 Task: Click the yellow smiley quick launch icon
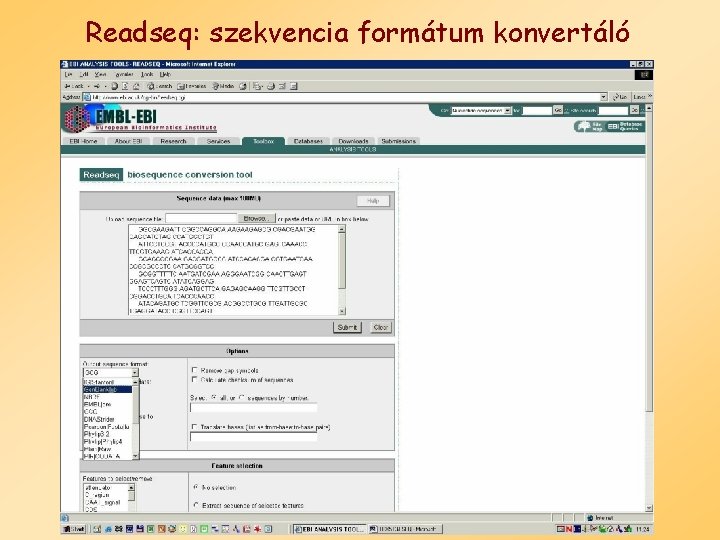pos(183,529)
